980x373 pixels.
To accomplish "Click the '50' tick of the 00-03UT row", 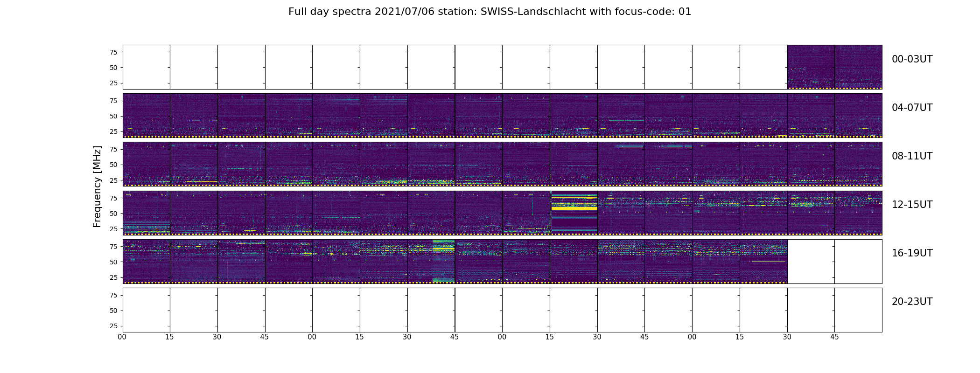I will pos(113,68).
